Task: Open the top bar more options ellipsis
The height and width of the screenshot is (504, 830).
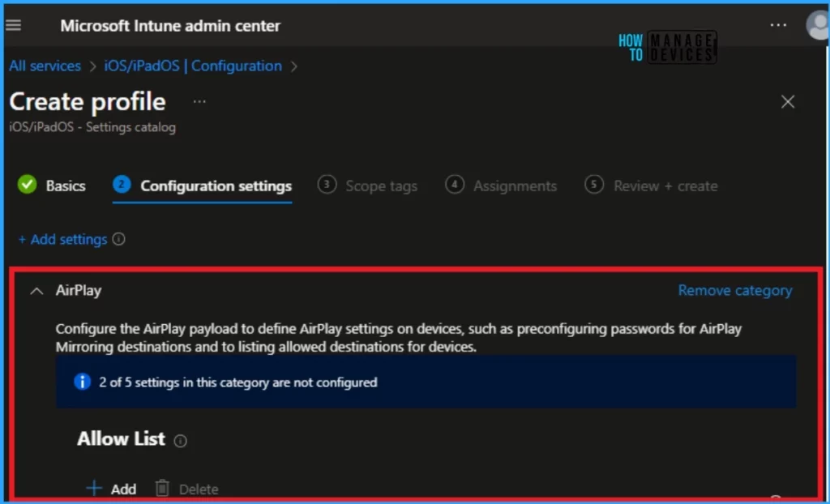Action: 778,25
